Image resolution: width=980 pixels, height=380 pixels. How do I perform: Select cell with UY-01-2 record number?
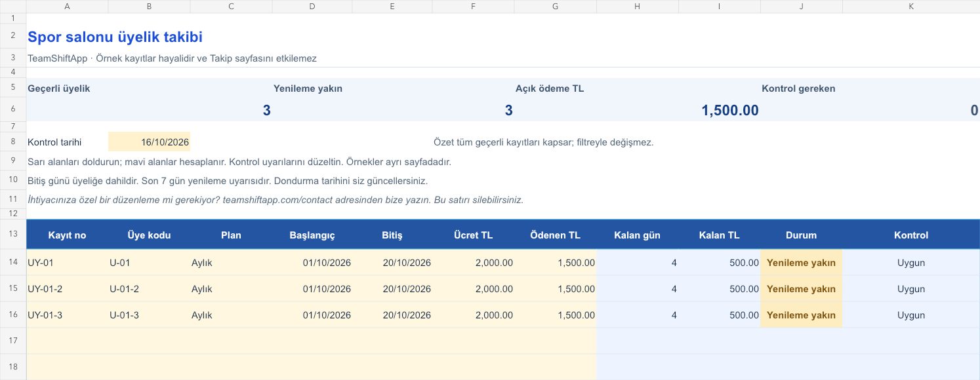click(x=67, y=288)
